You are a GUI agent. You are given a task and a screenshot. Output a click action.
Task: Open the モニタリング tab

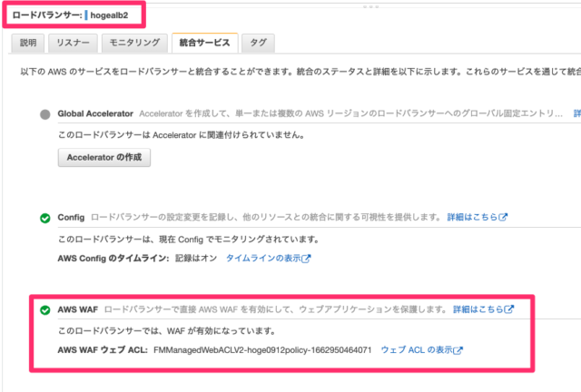134,43
